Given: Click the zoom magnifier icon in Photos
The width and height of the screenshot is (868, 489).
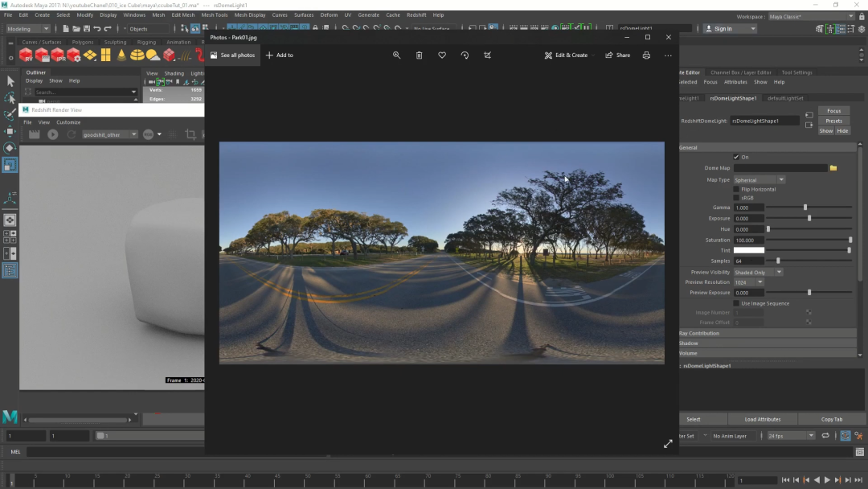Looking at the screenshot, I should click(396, 55).
